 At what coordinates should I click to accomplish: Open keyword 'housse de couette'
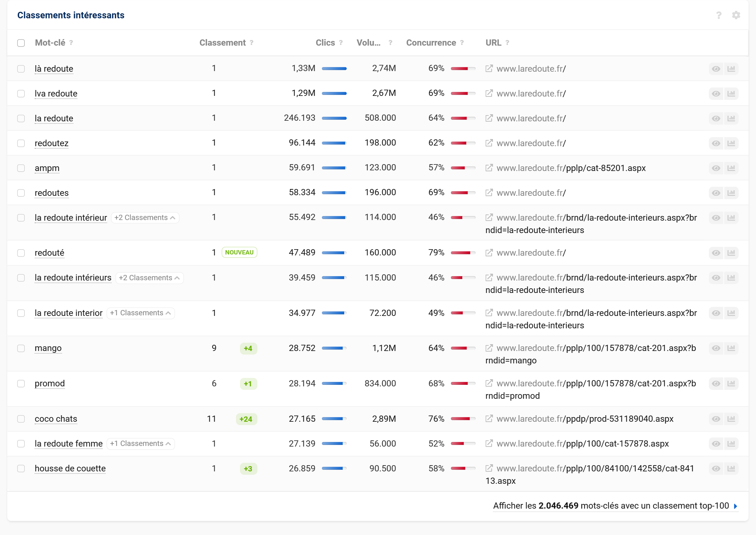click(70, 469)
